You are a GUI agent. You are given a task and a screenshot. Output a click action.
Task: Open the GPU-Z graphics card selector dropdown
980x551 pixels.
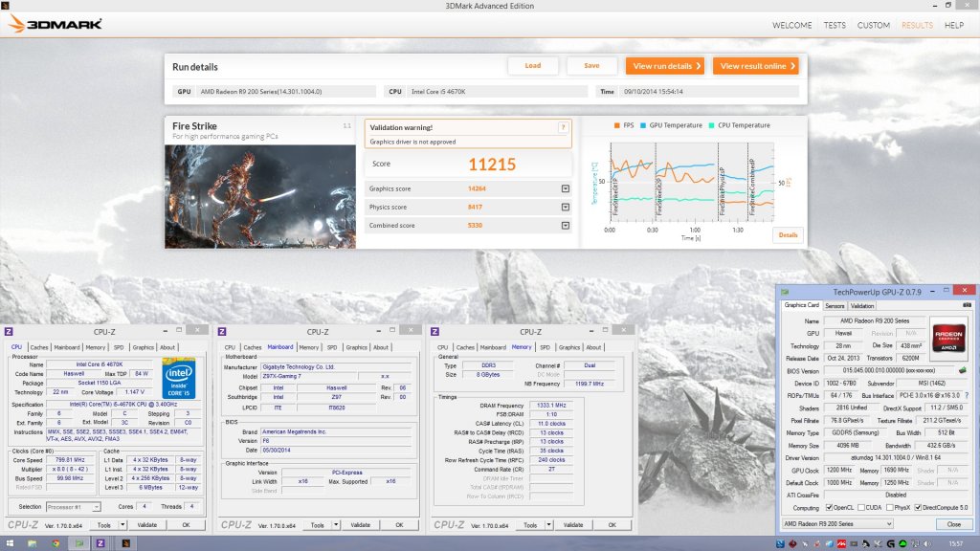[836, 523]
